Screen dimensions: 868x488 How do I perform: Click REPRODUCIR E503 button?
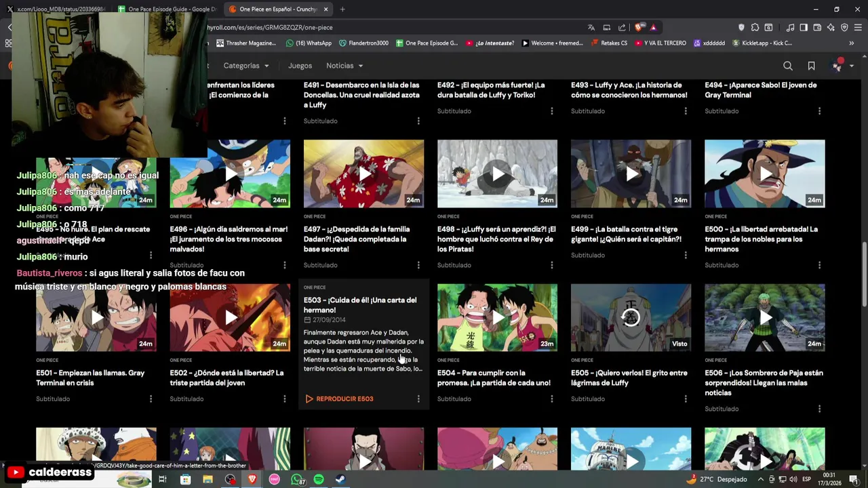click(339, 399)
